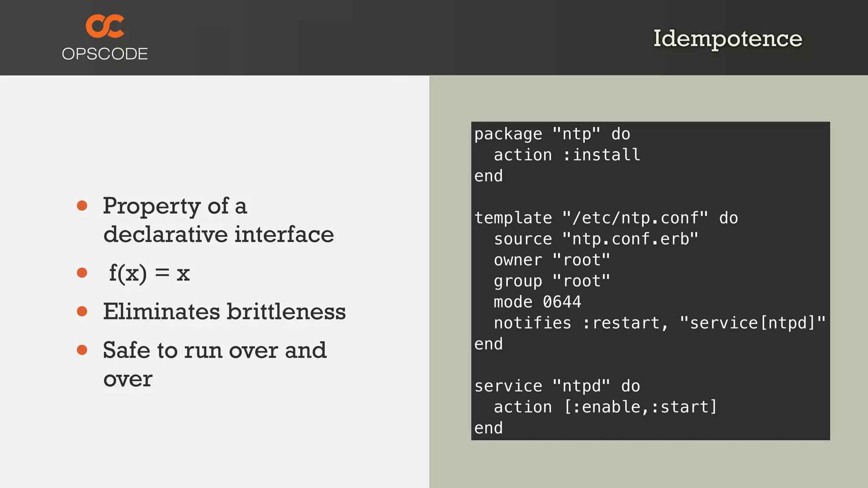868x488 pixels.
Task: Select the 'template "/etc/ntp.conf" do' line
Action: coord(606,218)
